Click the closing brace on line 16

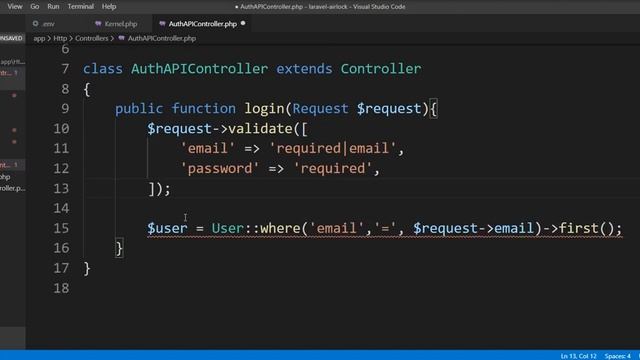[119, 248]
